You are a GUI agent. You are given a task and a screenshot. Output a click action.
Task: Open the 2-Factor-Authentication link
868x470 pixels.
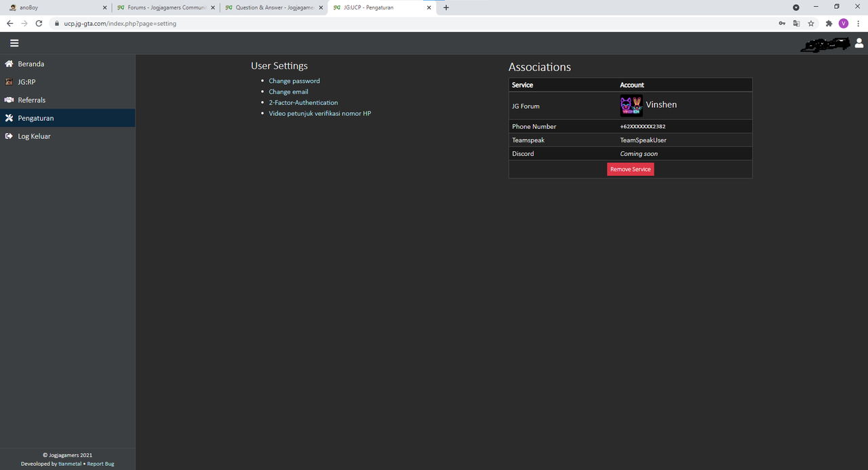303,102
